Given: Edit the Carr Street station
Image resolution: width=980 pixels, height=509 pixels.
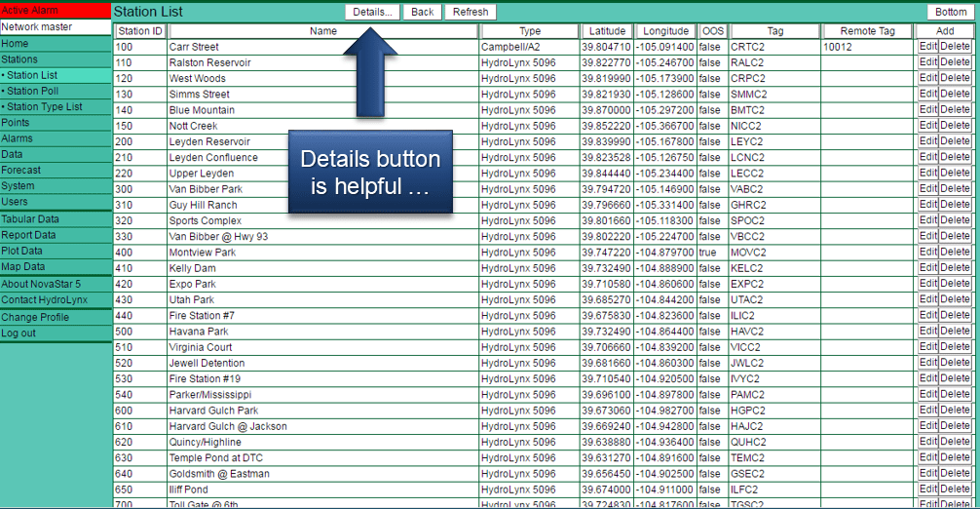Looking at the screenshot, I should click(x=928, y=46).
